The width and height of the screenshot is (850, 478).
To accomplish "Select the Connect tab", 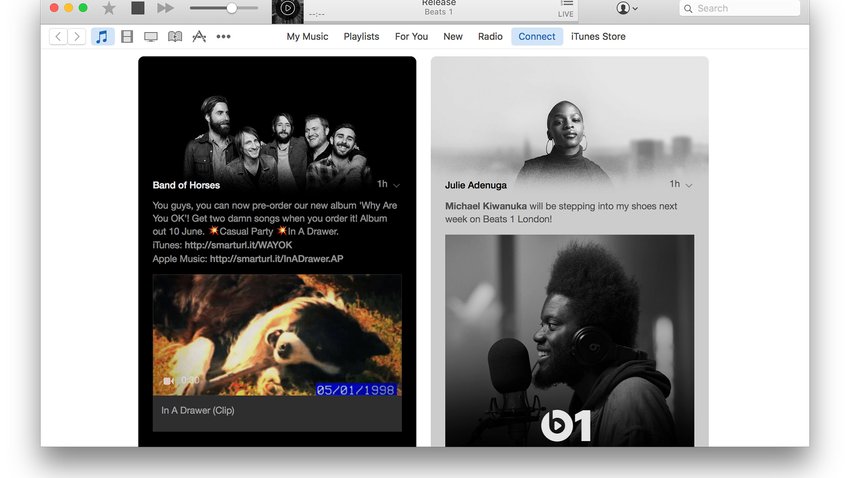I will 537,36.
